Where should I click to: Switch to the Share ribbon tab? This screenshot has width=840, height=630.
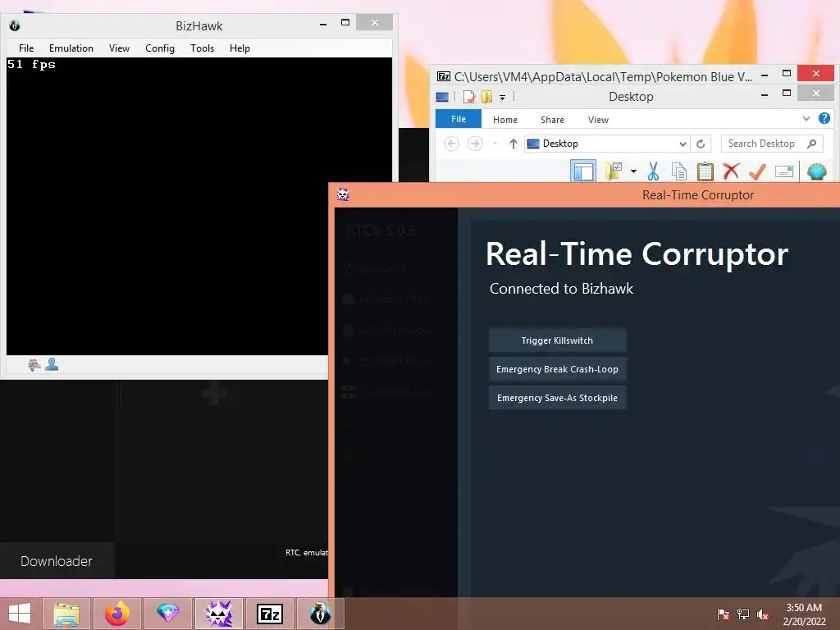[552, 120]
